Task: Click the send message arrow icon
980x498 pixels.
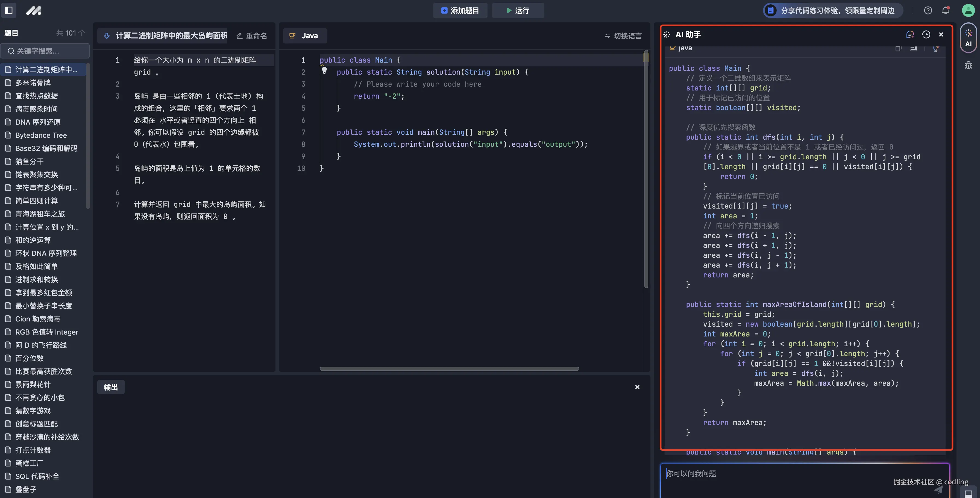Action: pyautogui.click(x=938, y=490)
